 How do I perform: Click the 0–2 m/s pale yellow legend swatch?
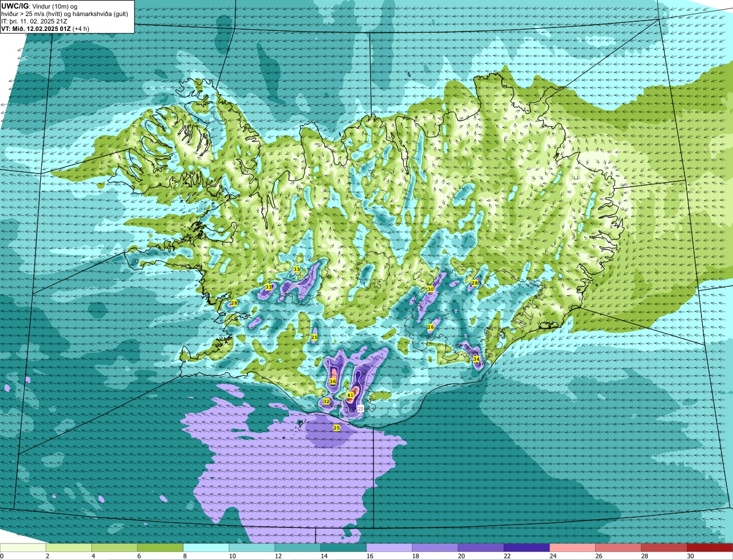[x=23, y=547]
